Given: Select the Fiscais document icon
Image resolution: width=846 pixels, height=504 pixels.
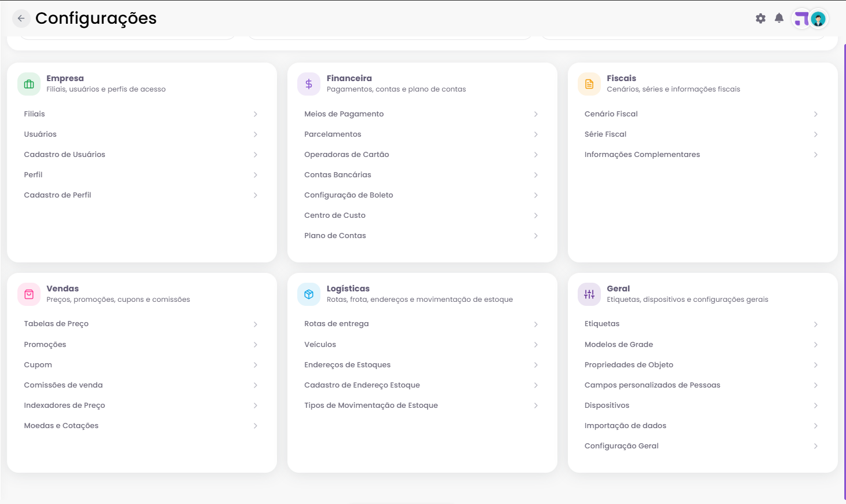Looking at the screenshot, I should 589,84.
